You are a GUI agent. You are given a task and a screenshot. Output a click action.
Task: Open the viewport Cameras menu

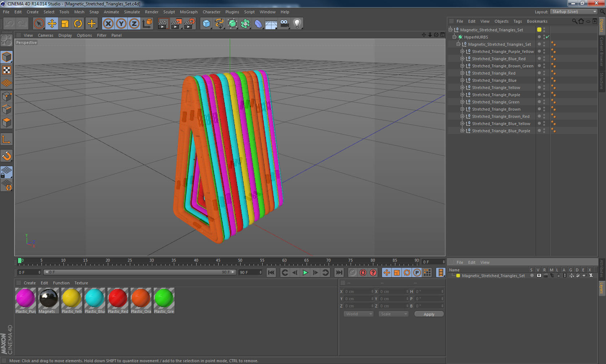(45, 35)
